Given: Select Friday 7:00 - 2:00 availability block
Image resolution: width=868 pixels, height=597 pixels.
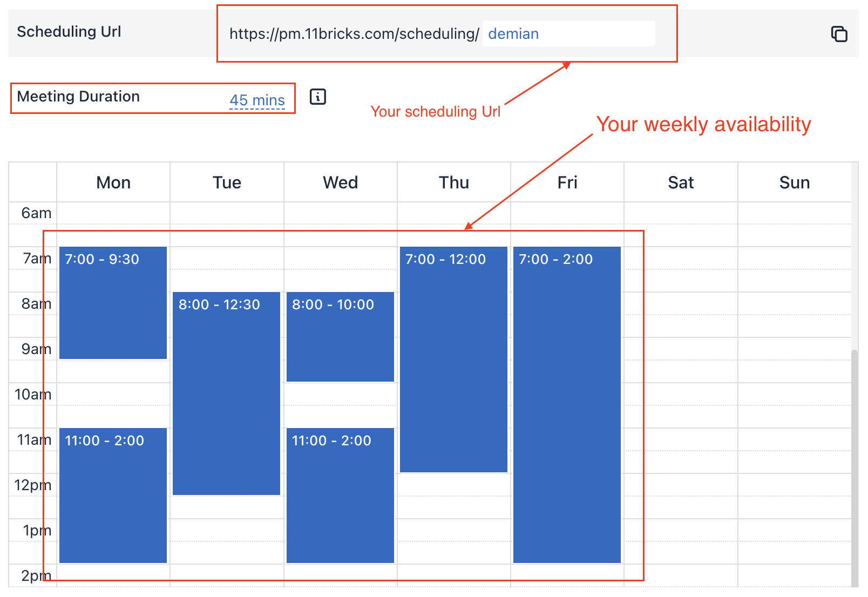Looking at the screenshot, I should tap(567, 404).
